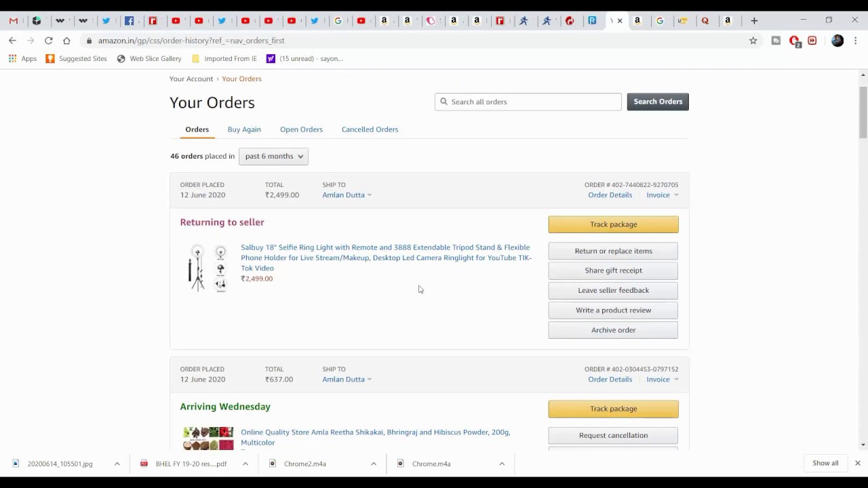Open the gray extension icon in toolbar

[x=776, y=41]
